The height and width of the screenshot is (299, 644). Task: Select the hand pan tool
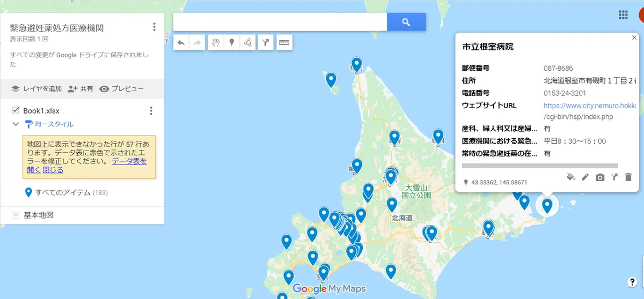[x=215, y=43]
